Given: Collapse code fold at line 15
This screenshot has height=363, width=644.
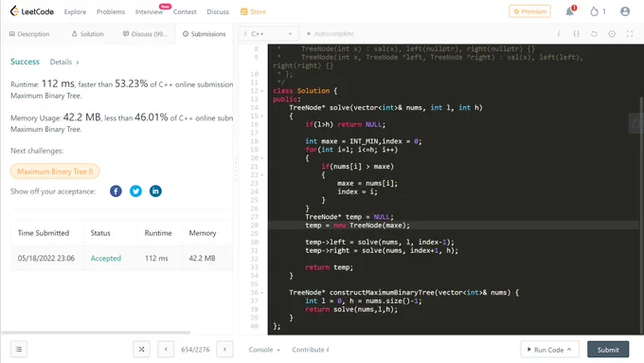Looking at the screenshot, I should click(262, 116).
